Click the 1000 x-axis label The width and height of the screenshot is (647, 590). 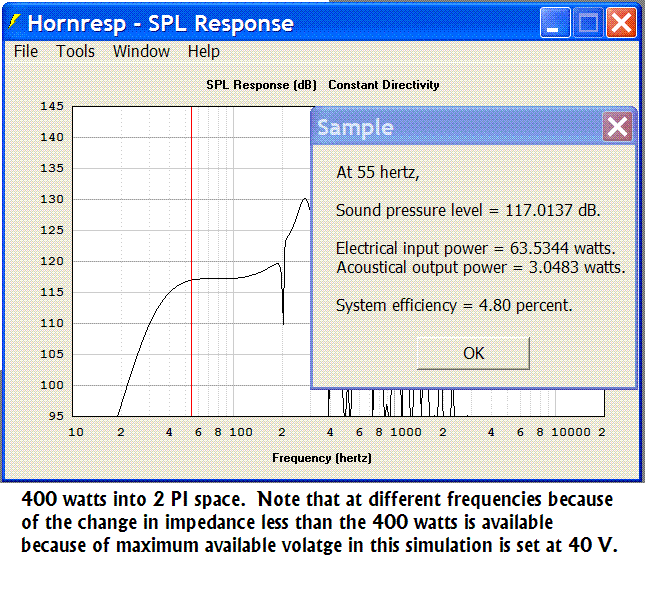[x=406, y=432]
